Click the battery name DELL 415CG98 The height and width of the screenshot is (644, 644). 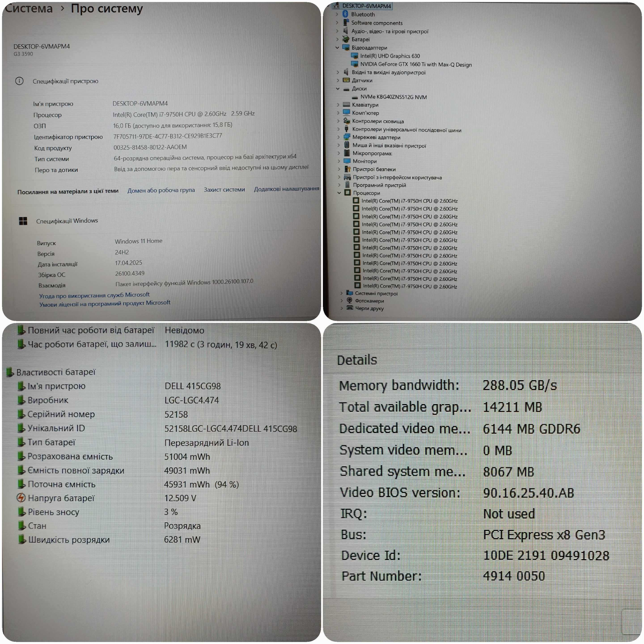click(x=193, y=386)
